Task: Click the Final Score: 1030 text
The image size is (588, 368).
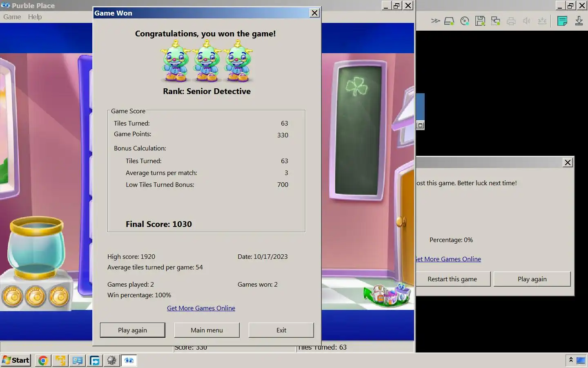Action: pos(158,224)
